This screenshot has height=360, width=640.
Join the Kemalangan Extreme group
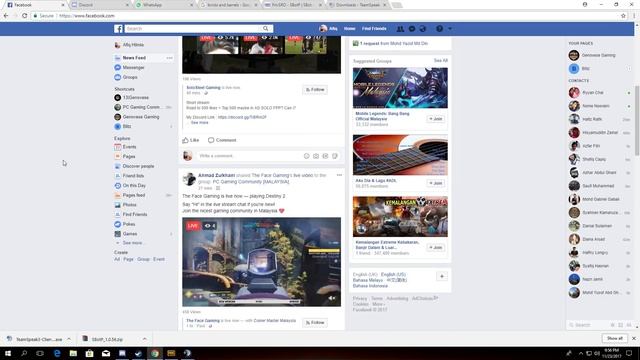coord(436,247)
